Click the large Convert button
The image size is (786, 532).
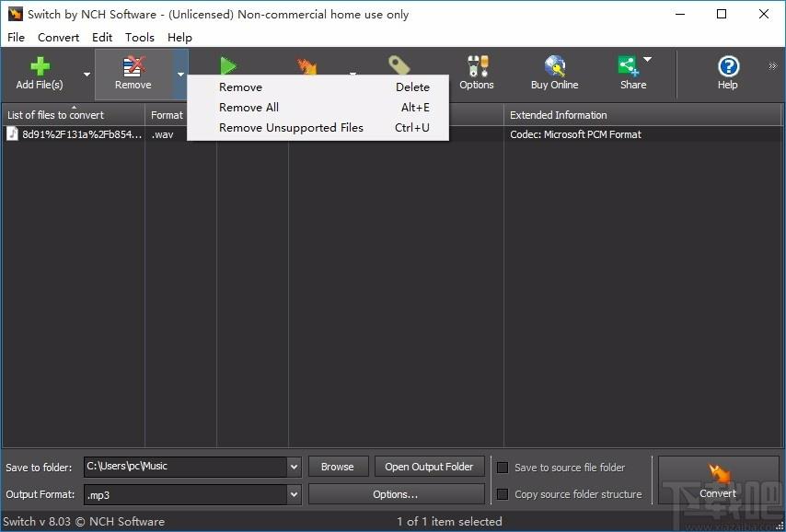[718, 480]
